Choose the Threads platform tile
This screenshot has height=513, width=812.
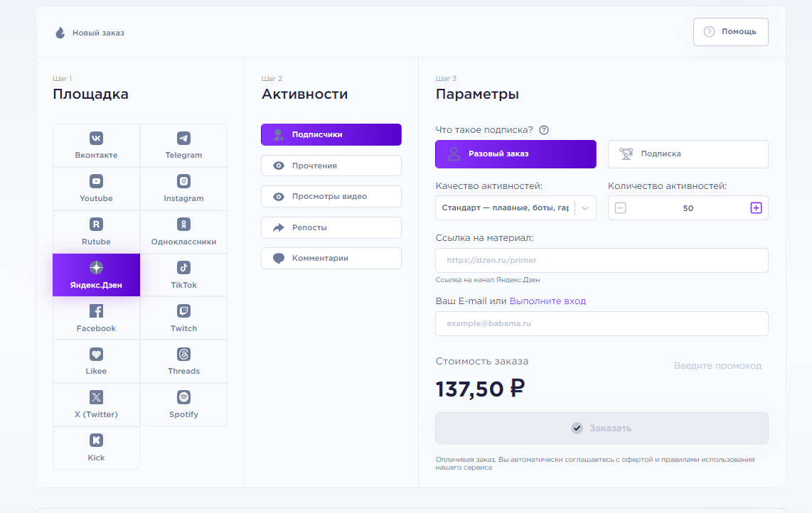184,362
